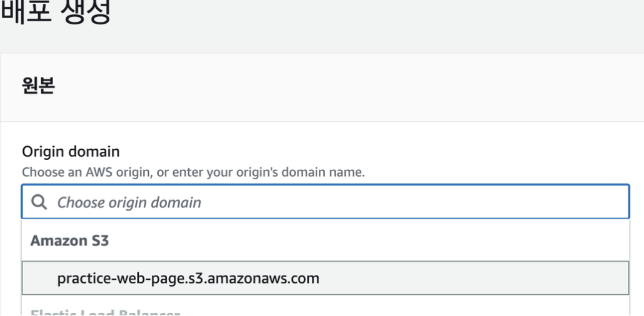Click the italic 'Choose origin domain' placeholder text
The width and height of the screenshot is (644, 316).
(x=129, y=202)
